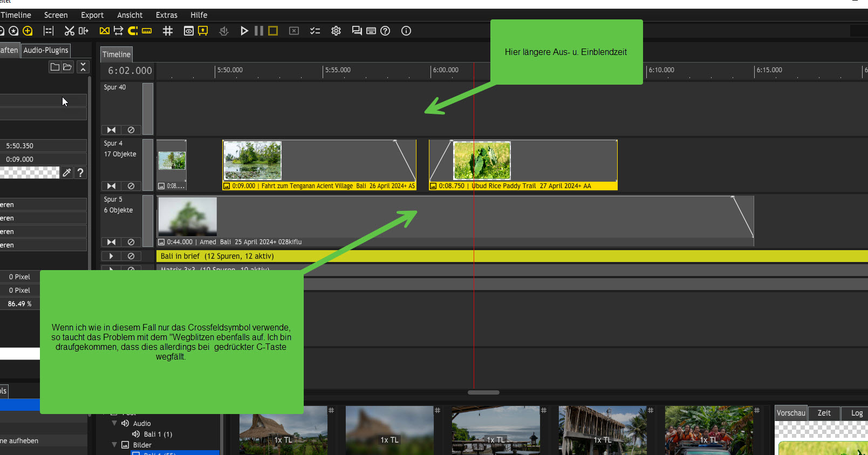Click the insert-gap arrow icon
This screenshot has height=455, width=868.
pyautogui.click(x=84, y=31)
